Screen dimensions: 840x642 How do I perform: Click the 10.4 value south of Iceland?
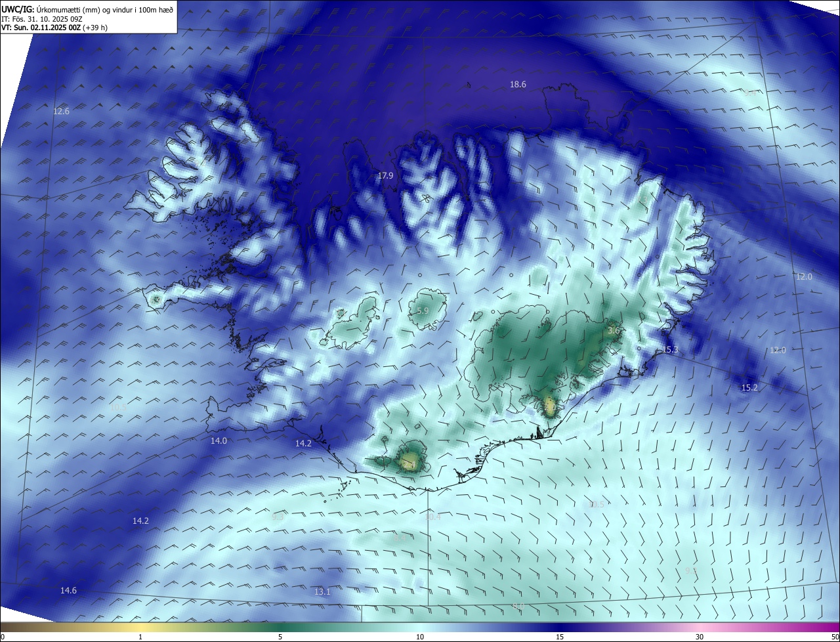[x=432, y=517]
